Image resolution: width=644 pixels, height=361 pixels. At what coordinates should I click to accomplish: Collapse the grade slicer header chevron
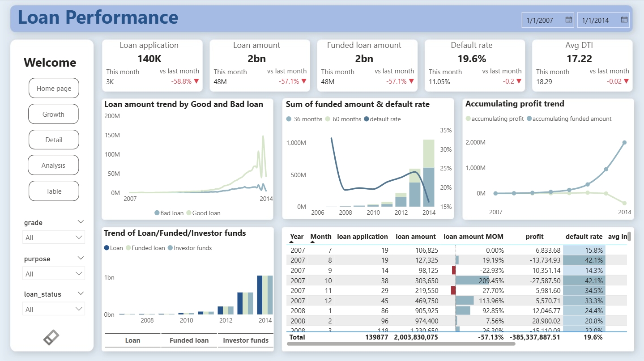click(81, 222)
